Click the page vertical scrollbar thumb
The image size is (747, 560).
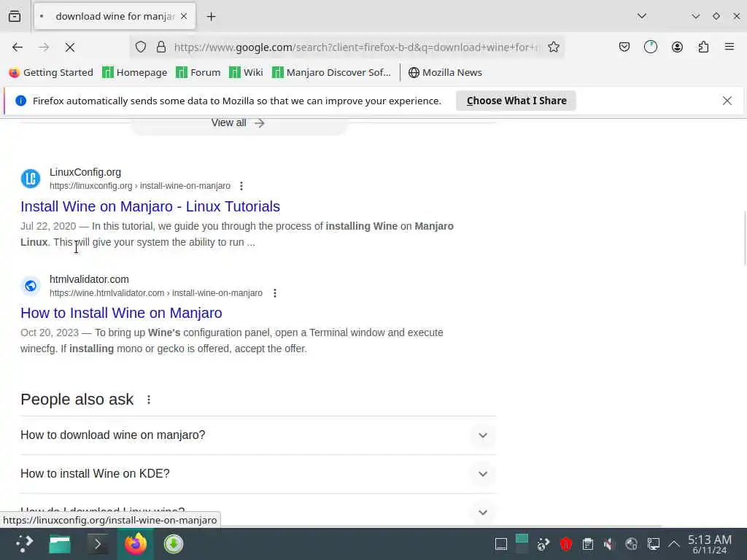pyautogui.click(x=744, y=238)
